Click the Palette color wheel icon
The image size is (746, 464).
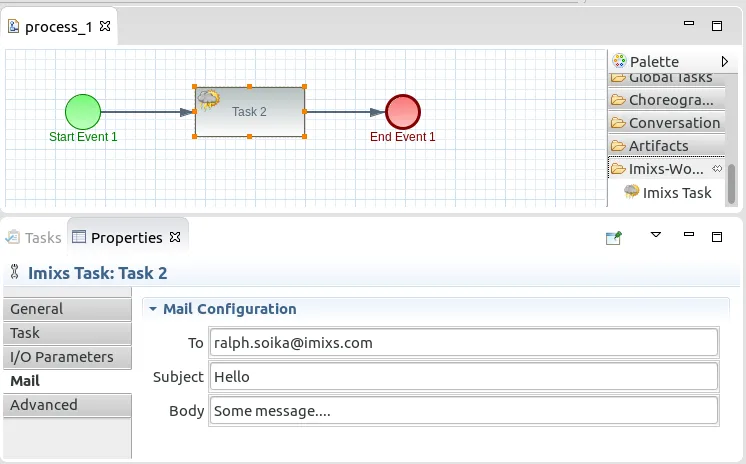tap(619, 61)
